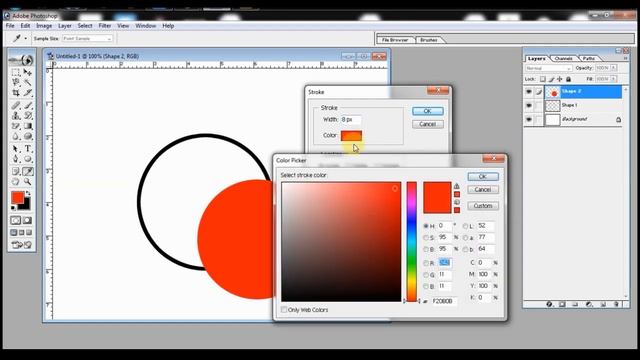Click OK in the Color Picker dialog
This screenshot has height=360, width=640.
(x=483, y=176)
